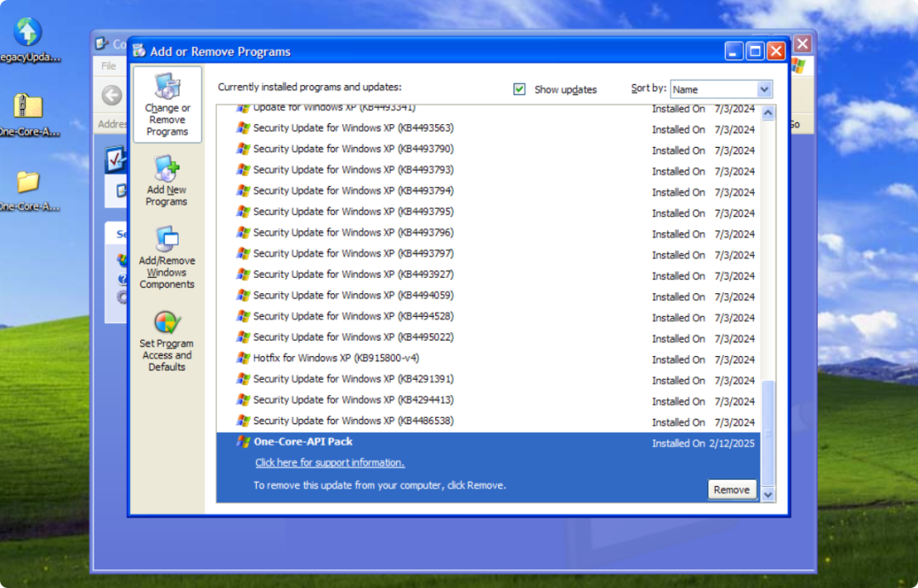The image size is (918, 588).
Task: Select the One-Core-API zip archive desktop icon
Action: tap(27, 106)
